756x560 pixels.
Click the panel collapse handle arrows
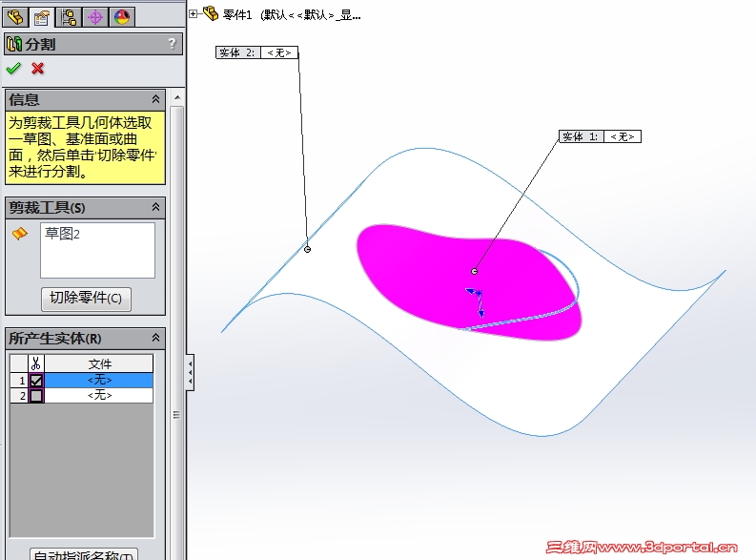pyautogui.click(x=191, y=372)
